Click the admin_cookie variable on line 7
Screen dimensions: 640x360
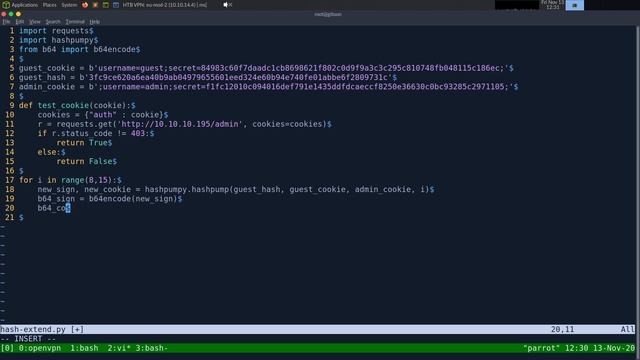pos(47,87)
